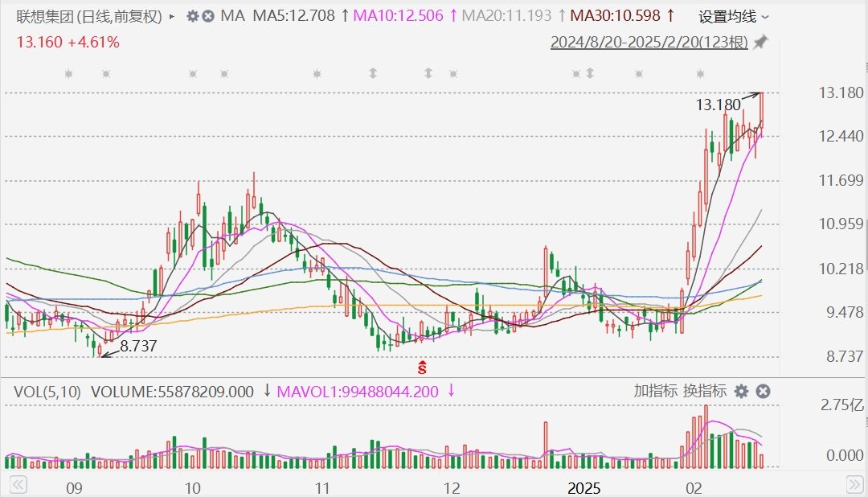Image resolution: width=868 pixels, height=497 pixels.
Task: Click the 12 month label on the time axis
Action: coord(452,488)
